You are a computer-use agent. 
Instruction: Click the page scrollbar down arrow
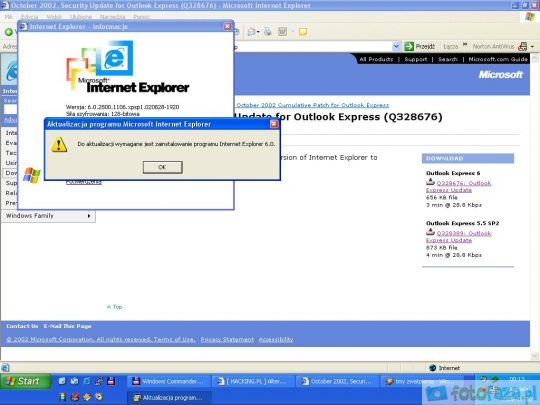tap(535, 356)
